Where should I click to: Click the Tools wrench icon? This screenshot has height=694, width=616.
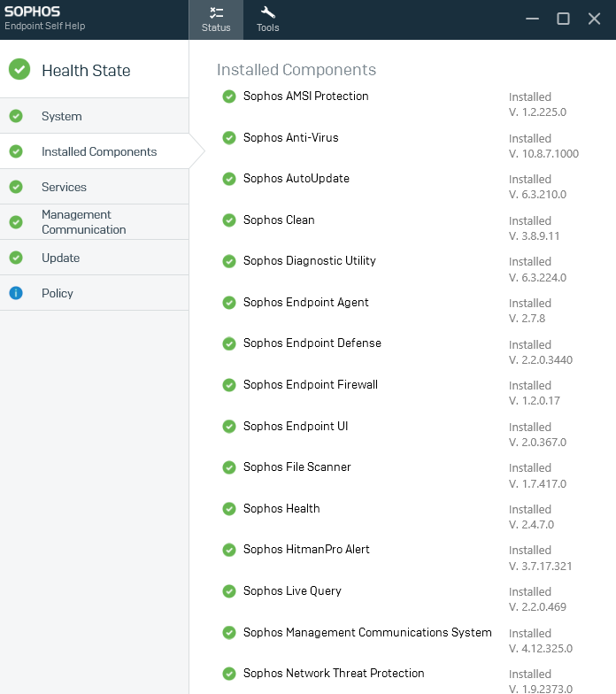click(x=267, y=12)
